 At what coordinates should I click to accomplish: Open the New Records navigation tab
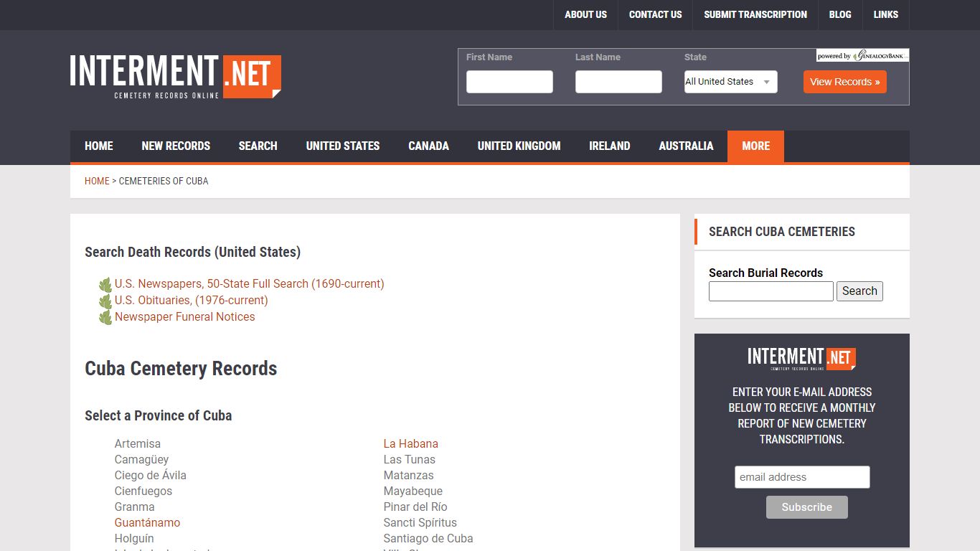[176, 146]
